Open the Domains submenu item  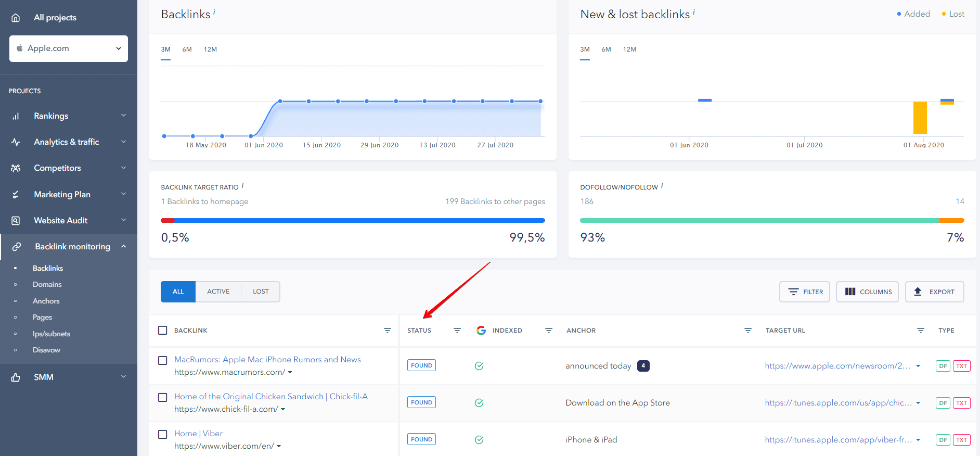(x=47, y=285)
